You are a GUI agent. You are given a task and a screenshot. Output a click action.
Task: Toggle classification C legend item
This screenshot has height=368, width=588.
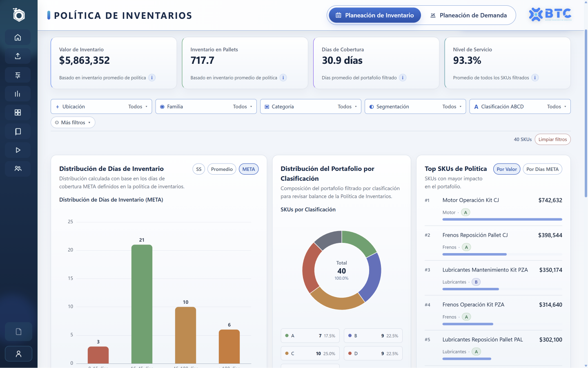(x=310, y=353)
